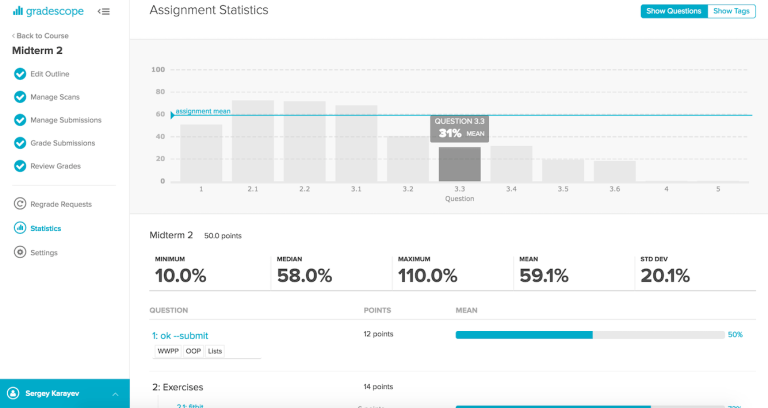
Task: Switch chart to Show Tags
Action: (732, 11)
